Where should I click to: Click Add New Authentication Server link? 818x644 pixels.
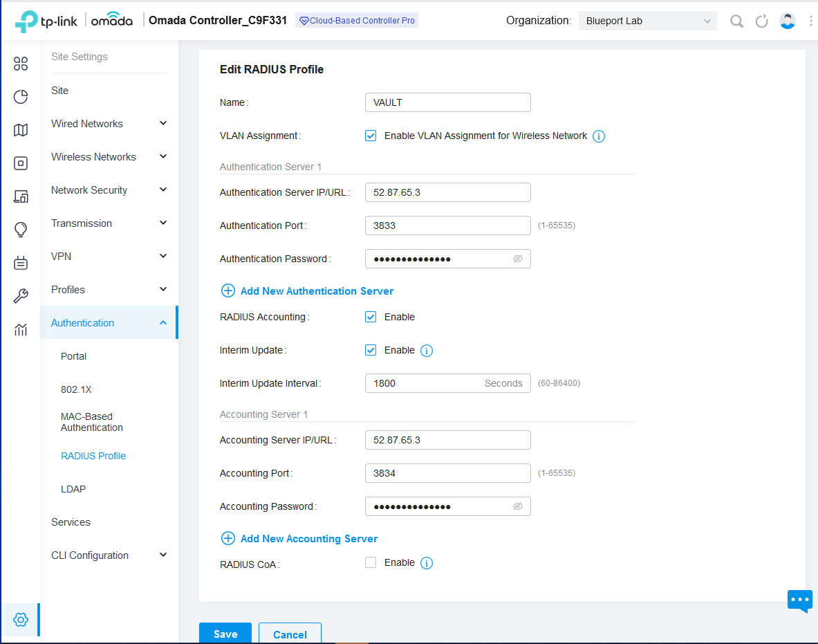[317, 291]
